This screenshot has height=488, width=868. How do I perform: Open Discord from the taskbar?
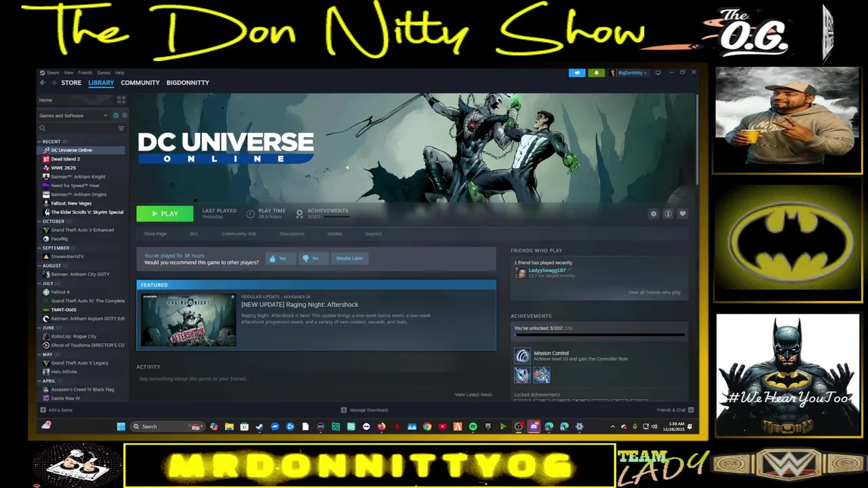(534, 426)
